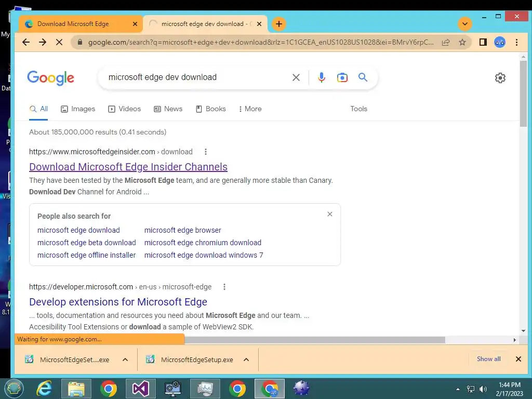Show all downloads

click(x=488, y=359)
